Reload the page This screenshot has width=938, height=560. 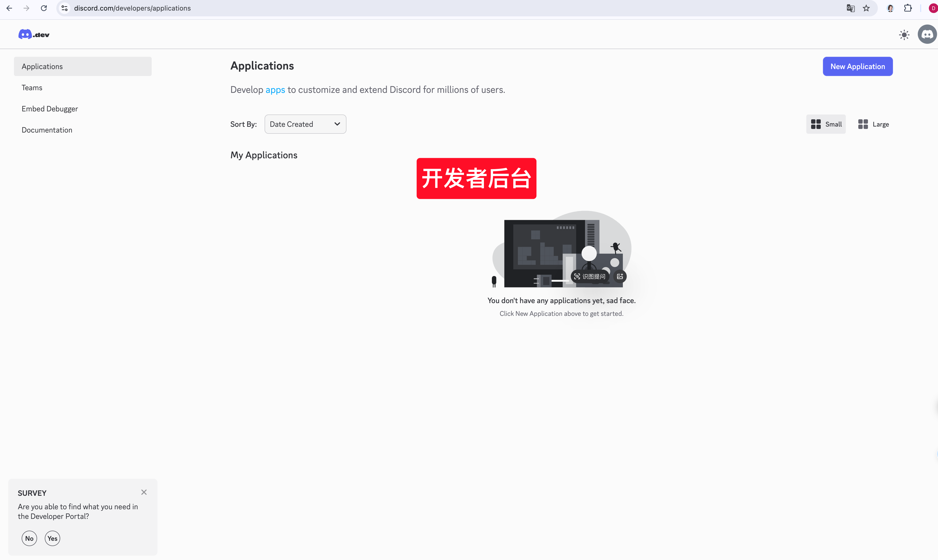coord(44,8)
